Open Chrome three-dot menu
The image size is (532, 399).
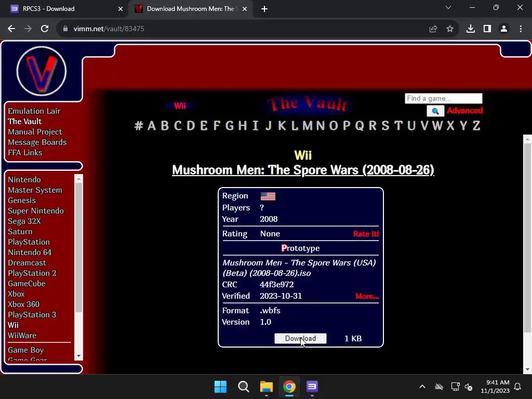[521, 29]
